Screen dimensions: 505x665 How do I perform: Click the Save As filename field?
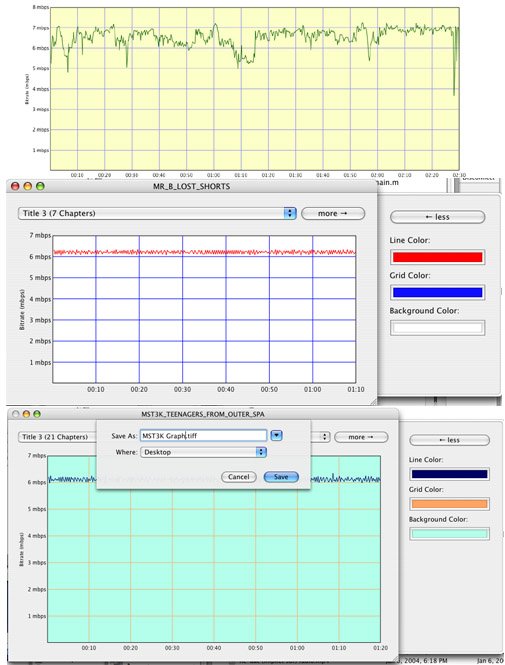click(204, 436)
